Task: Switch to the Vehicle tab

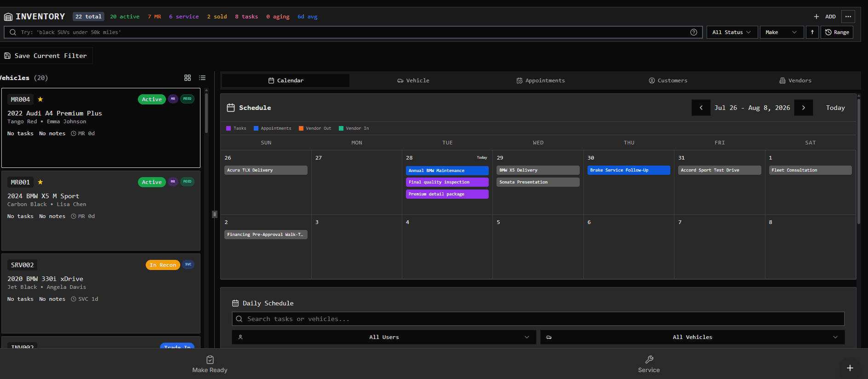Action: pos(413,80)
